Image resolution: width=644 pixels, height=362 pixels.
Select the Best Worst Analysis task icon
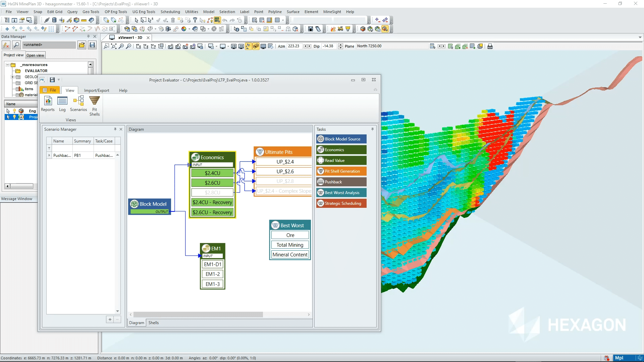pyautogui.click(x=320, y=192)
